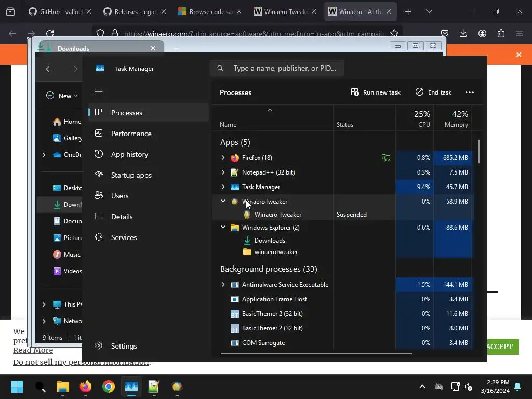Viewport: 532px width, 399px height.
Task: Sort by the Name column header
Action: pos(272,118)
